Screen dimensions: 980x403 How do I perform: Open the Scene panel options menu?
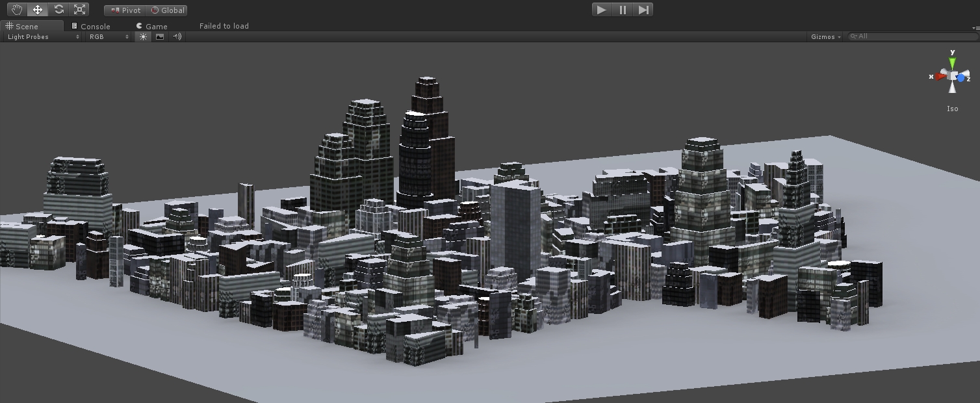pos(975,27)
